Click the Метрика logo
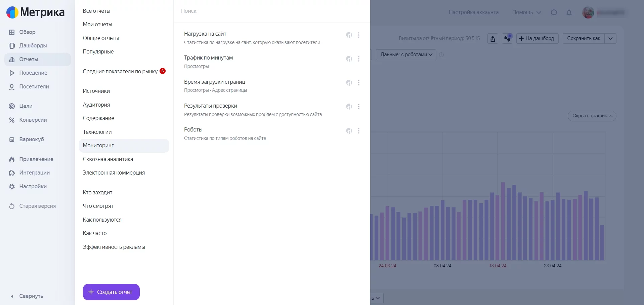 click(36, 12)
